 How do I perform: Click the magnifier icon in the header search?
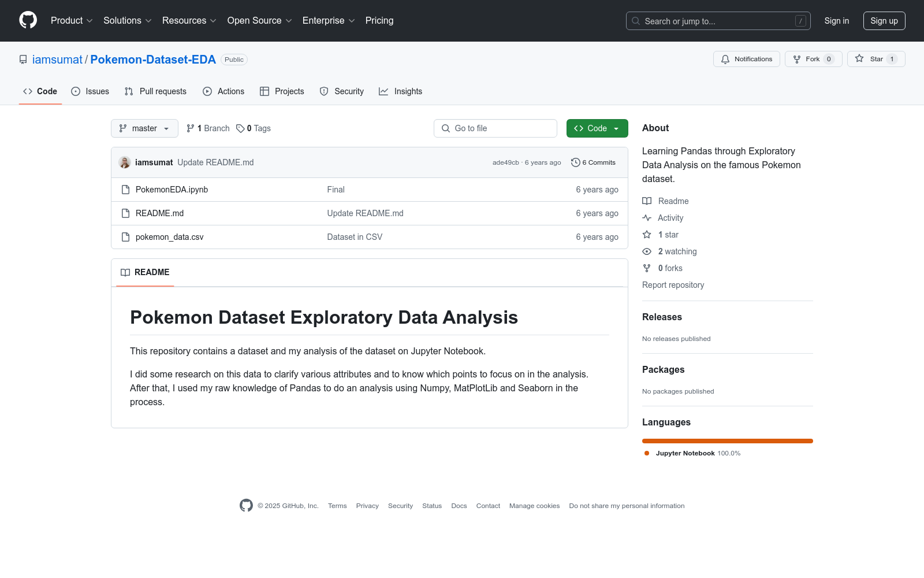636,21
